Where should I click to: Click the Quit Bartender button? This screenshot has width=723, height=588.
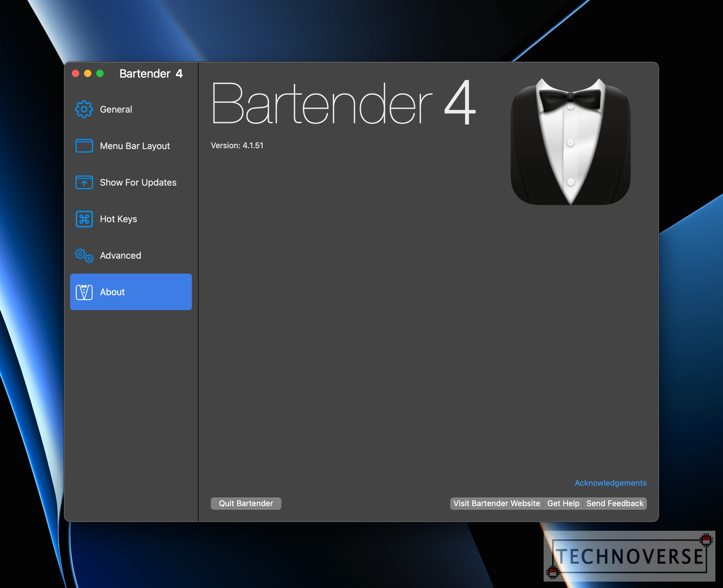pyautogui.click(x=246, y=503)
